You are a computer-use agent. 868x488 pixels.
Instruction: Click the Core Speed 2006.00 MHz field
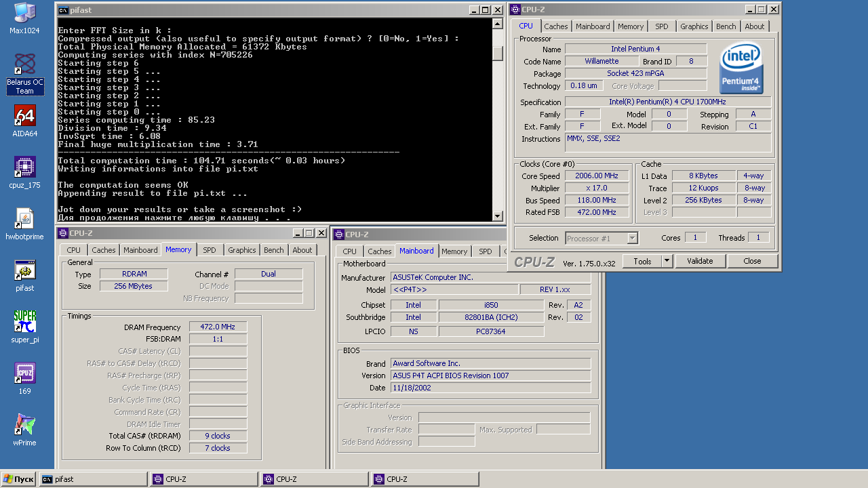(x=595, y=176)
